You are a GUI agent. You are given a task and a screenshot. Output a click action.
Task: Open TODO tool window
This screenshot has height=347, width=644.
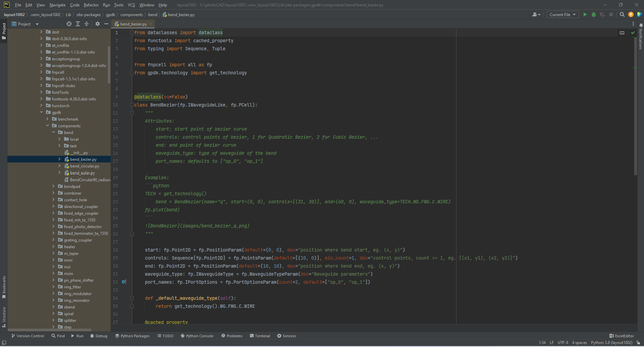165,336
